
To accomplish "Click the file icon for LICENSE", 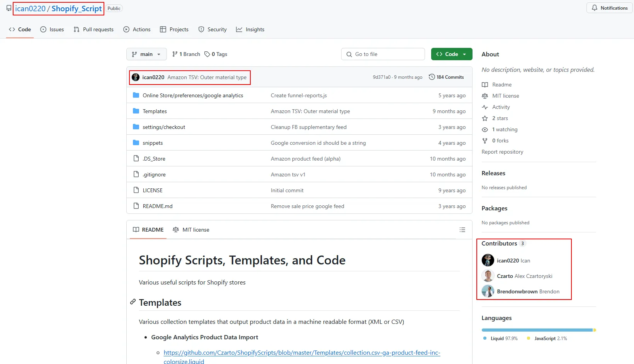I will (136, 190).
